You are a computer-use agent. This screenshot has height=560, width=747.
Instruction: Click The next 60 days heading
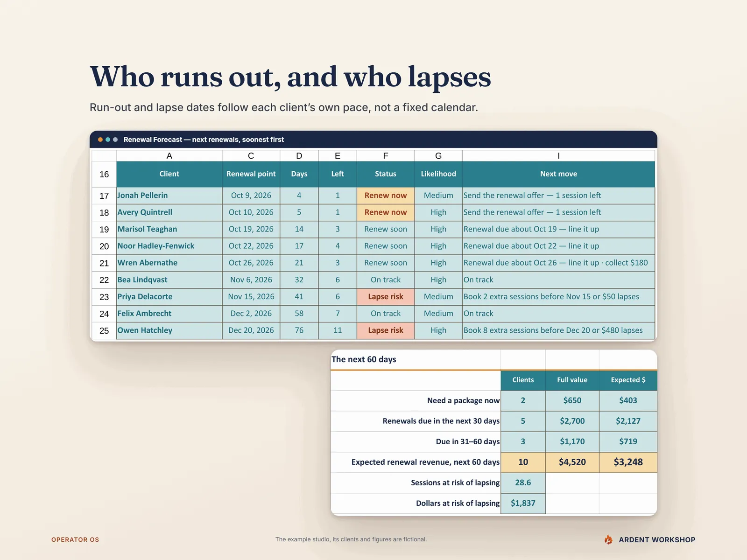(364, 359)
